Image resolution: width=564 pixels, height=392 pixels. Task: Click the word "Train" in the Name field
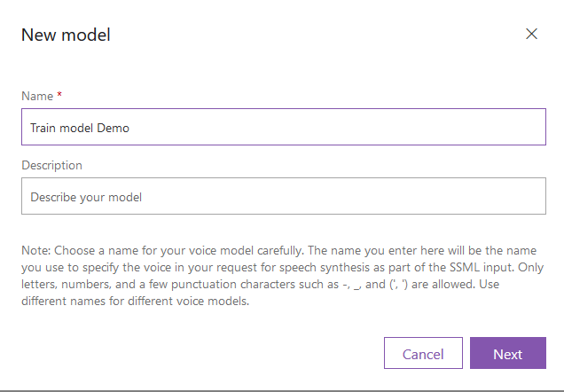click(43, 128)
